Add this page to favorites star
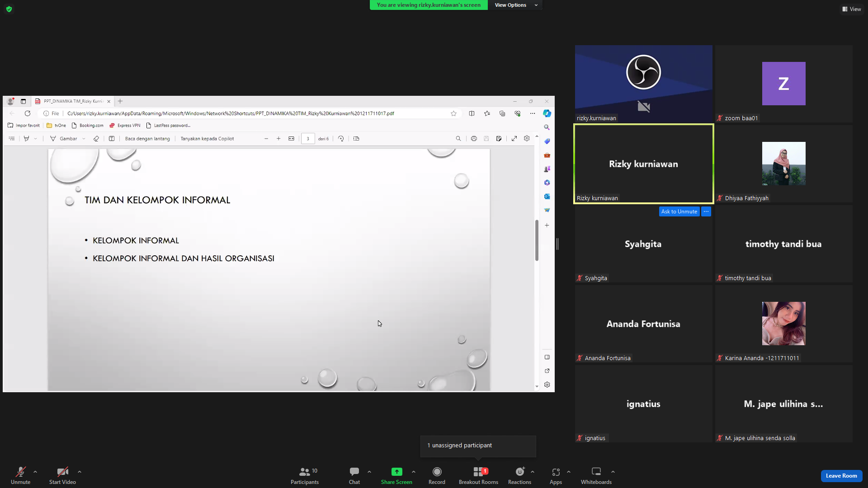 click(x=453, y=113)
